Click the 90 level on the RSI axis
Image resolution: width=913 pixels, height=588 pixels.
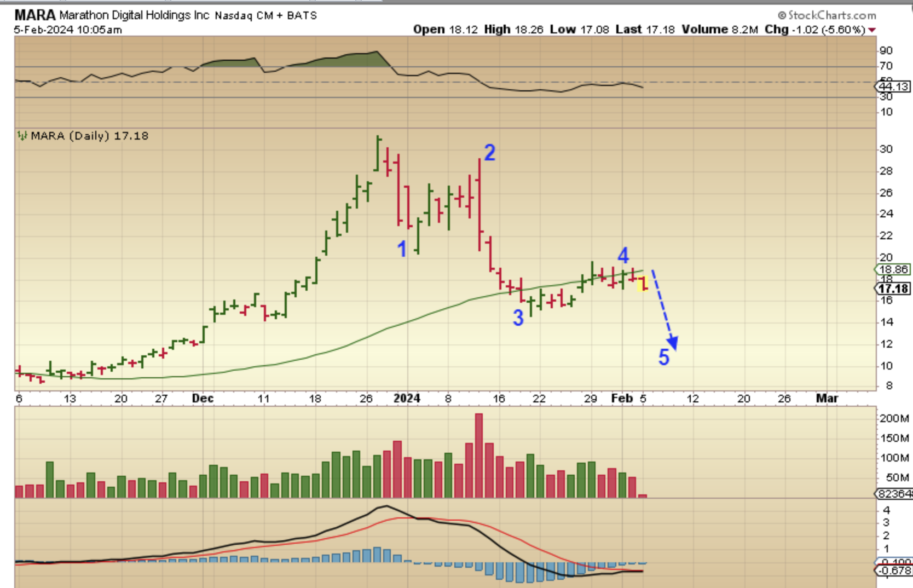(886, 50)
